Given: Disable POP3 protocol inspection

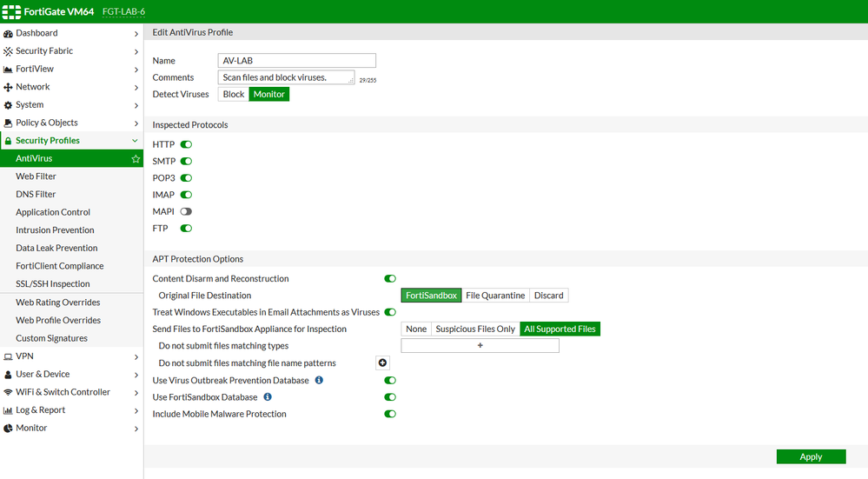Looking at the screenshot, I should [186, 177].
